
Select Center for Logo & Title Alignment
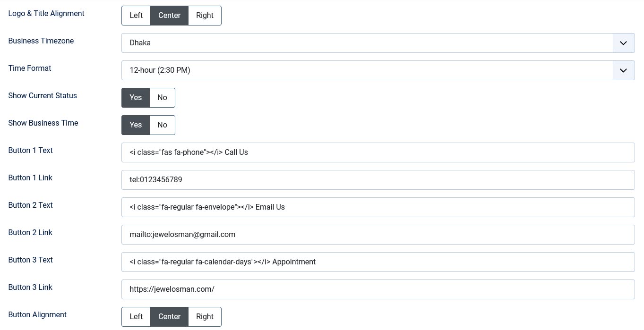click(169, 16)
